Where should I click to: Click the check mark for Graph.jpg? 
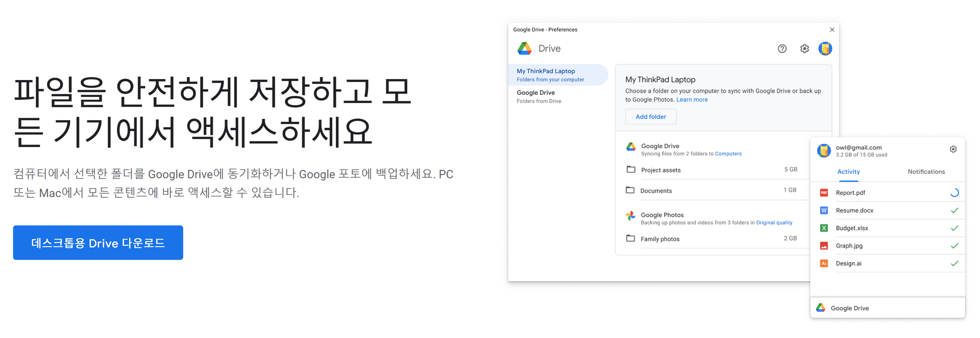[954, 246]
